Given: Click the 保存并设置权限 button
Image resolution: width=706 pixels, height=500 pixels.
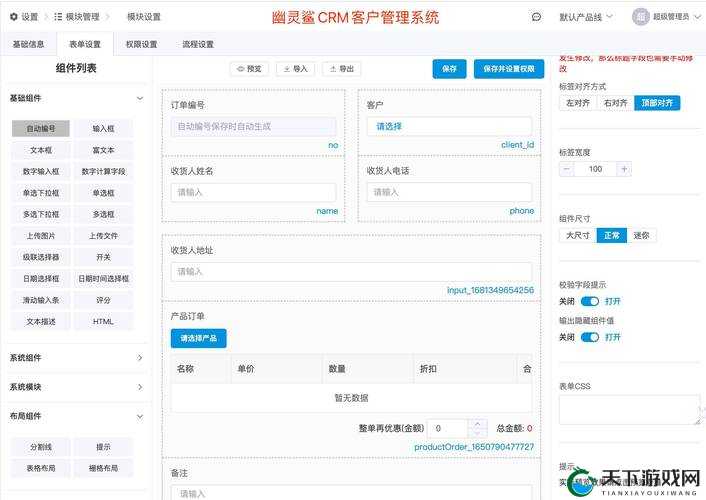Looking at the screenshot, I should pos(509,69).
